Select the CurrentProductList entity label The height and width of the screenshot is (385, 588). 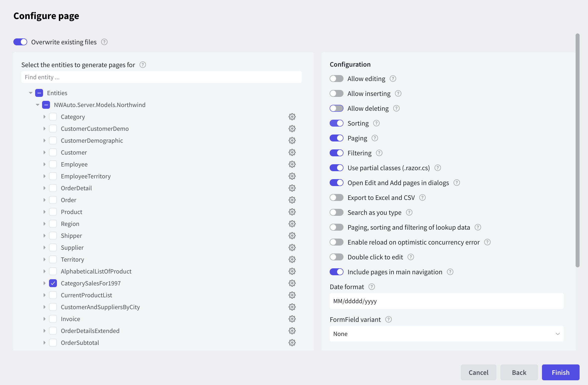(86, 295)
